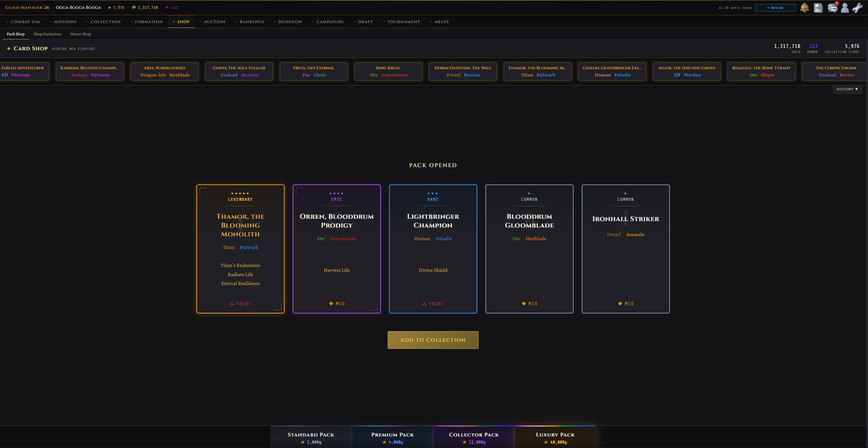Viewport: 868px width, 448px height.
Task: Purchase the Luxury Pack for 40,000 gold
Action: point(555,436)
